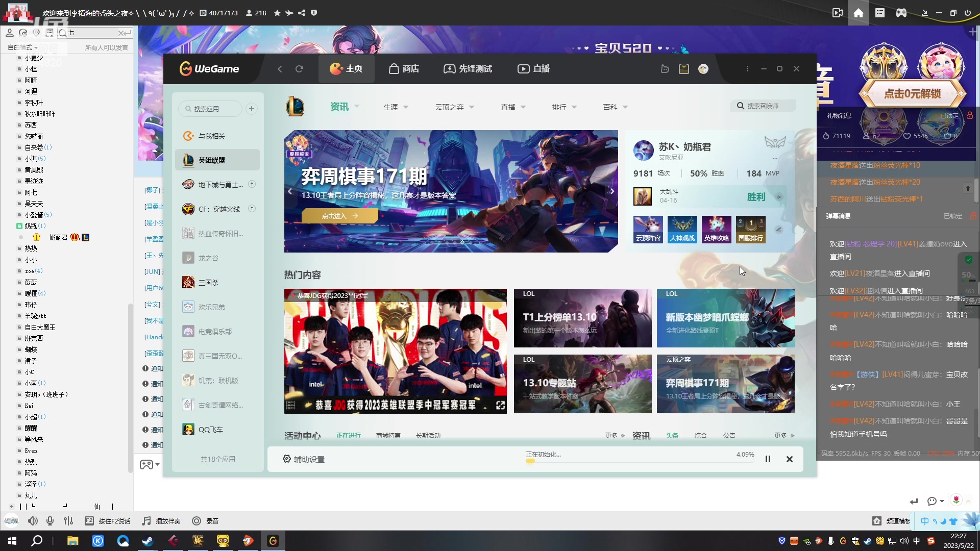
Task: Toggle the 礼物消息 lock icon
Action: [x=970, y=116]
